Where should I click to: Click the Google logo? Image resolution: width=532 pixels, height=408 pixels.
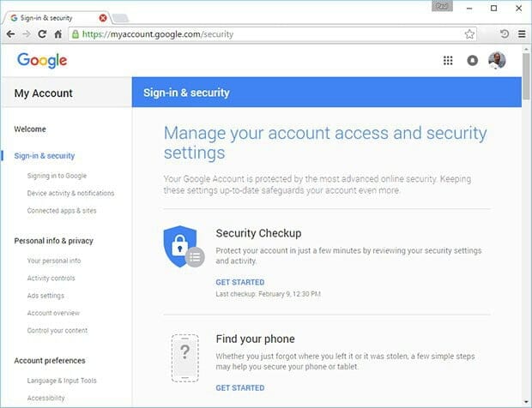pyautogui.click(x=42, y=60)
